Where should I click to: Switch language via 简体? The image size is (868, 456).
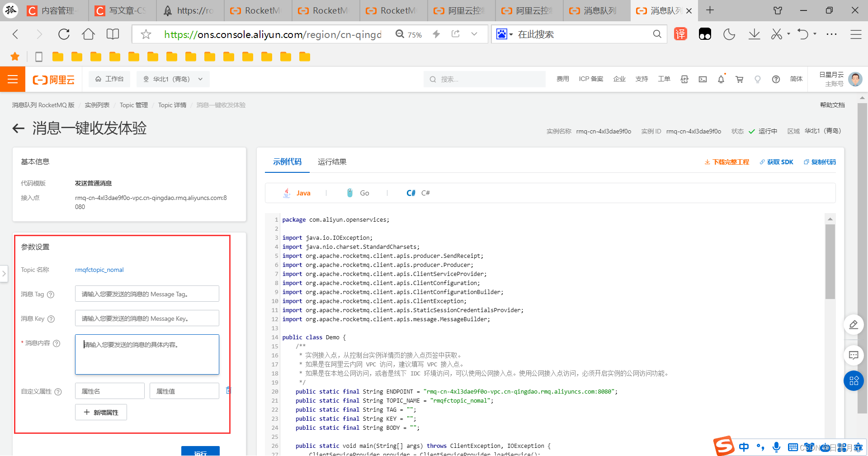(796, 79)
